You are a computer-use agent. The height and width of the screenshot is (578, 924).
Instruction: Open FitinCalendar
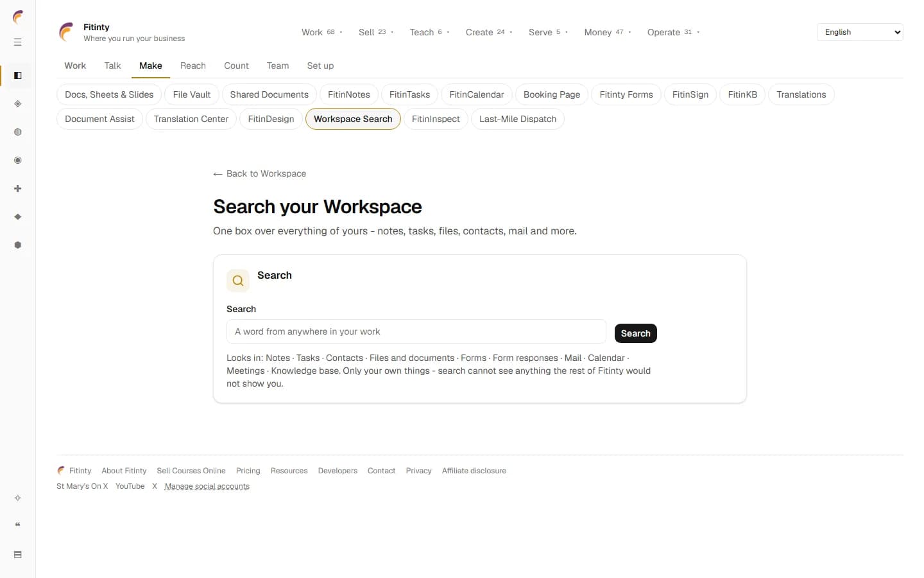click(477, 94)
